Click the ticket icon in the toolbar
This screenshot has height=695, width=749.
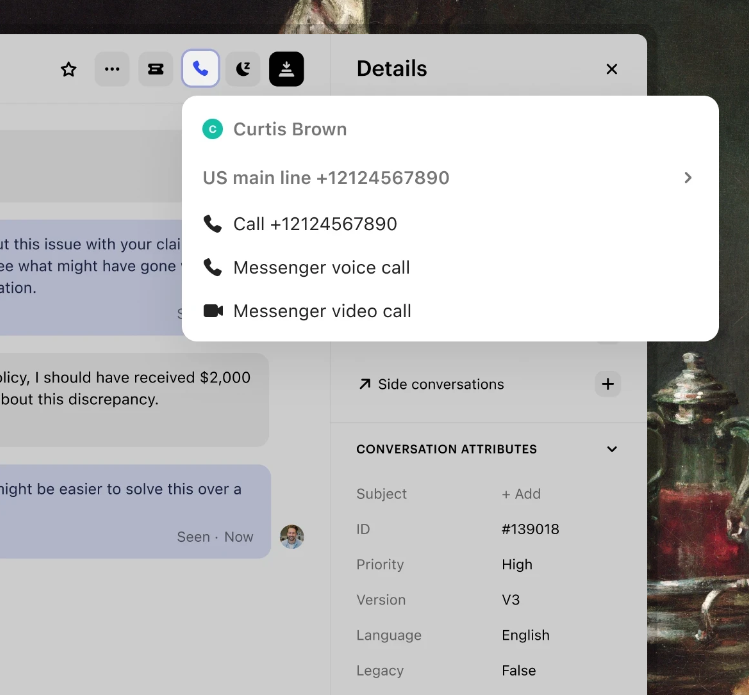(x=155, y=69)
